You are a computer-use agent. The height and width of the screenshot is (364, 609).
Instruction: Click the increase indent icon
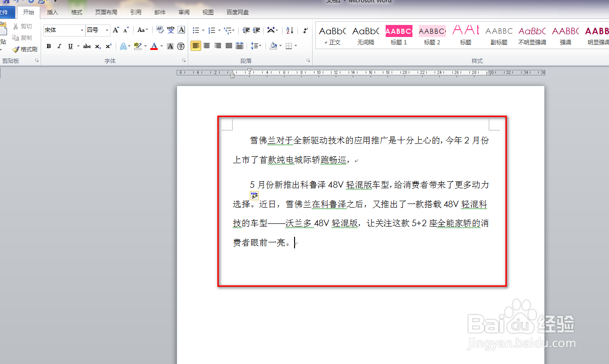[257, 31]
